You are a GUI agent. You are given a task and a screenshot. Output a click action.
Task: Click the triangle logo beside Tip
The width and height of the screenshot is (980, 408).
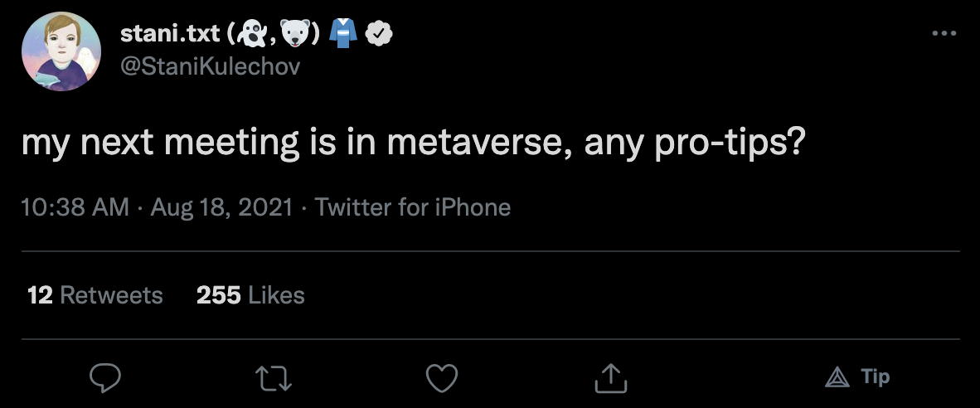coord(838,377)
